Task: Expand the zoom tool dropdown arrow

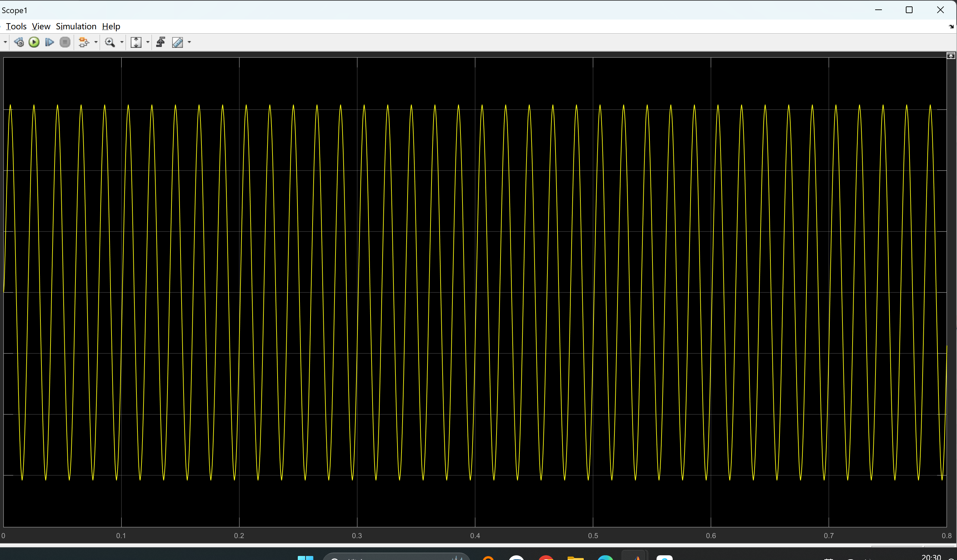Action: (x=122, y=42)
